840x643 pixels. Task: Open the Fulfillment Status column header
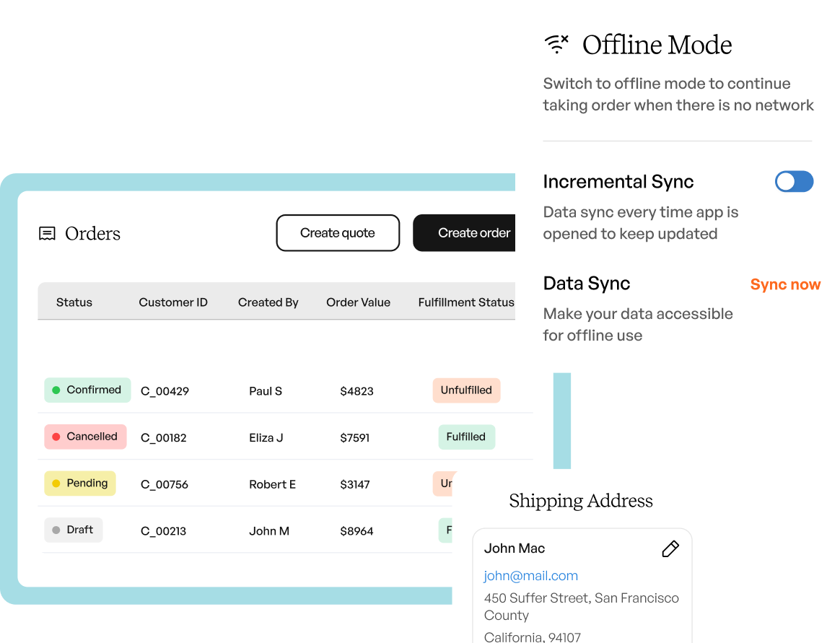466,302
